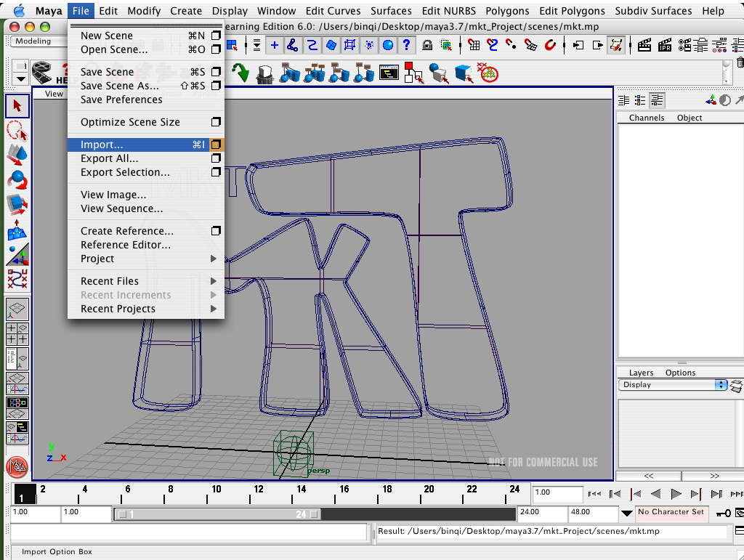Click the range slider bar

pos(217,514)
